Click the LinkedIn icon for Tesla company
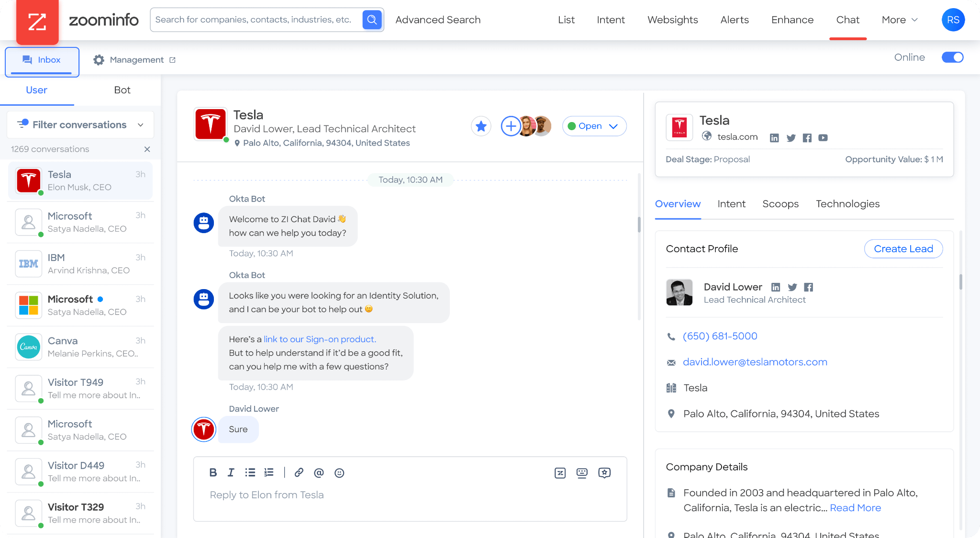The width and height of the screenshot is (980, 538). pyautogui.click(x=773, y=137)
